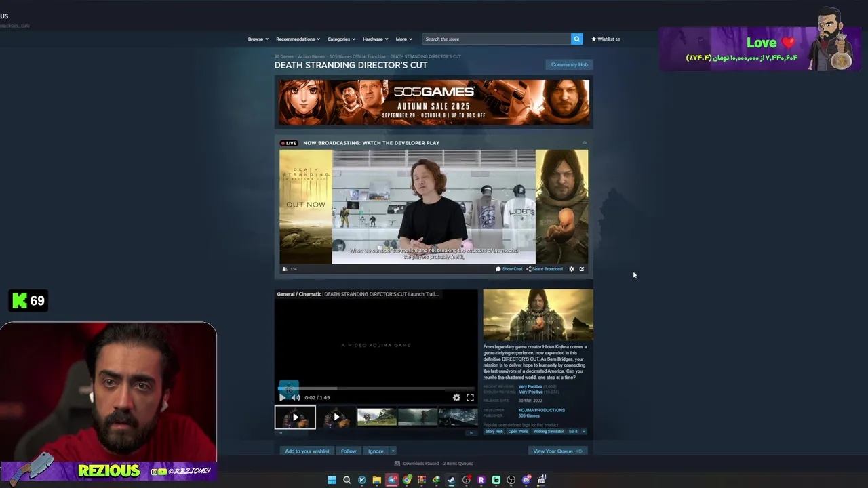Click the store search magnifier button
Screen dimensions: 868x488
pos(576,39)
